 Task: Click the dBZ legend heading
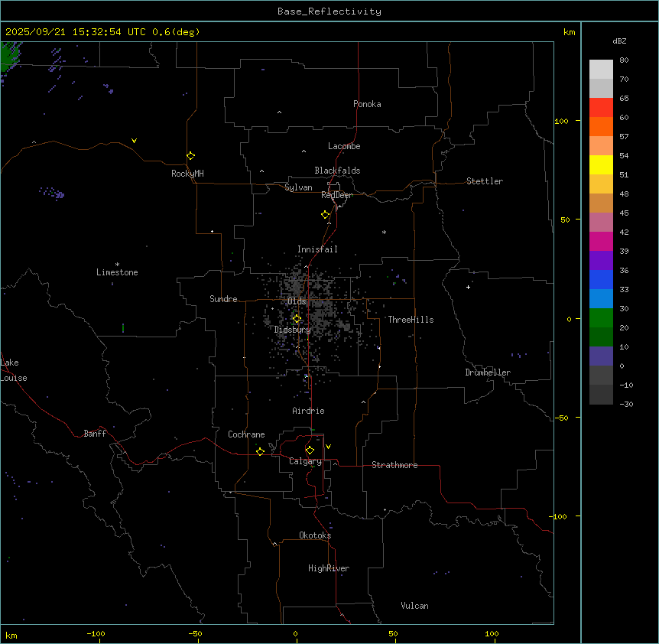click(620, 41)
